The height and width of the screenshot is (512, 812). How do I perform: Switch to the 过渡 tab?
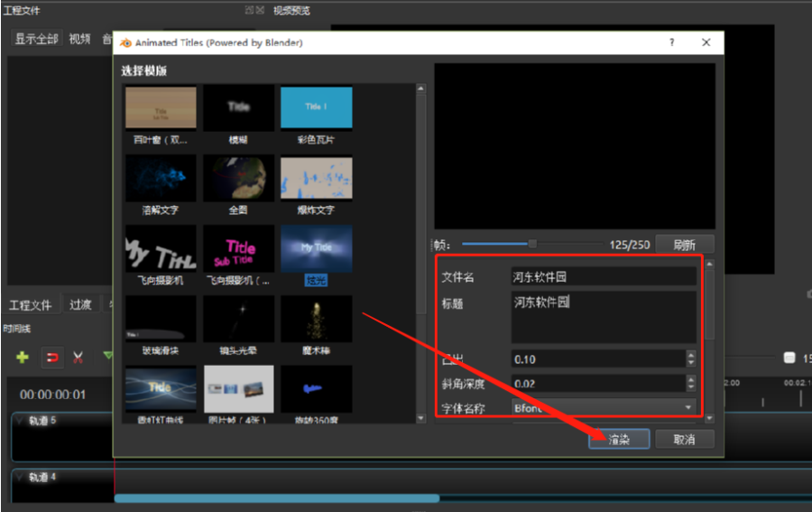pos(80,305)
